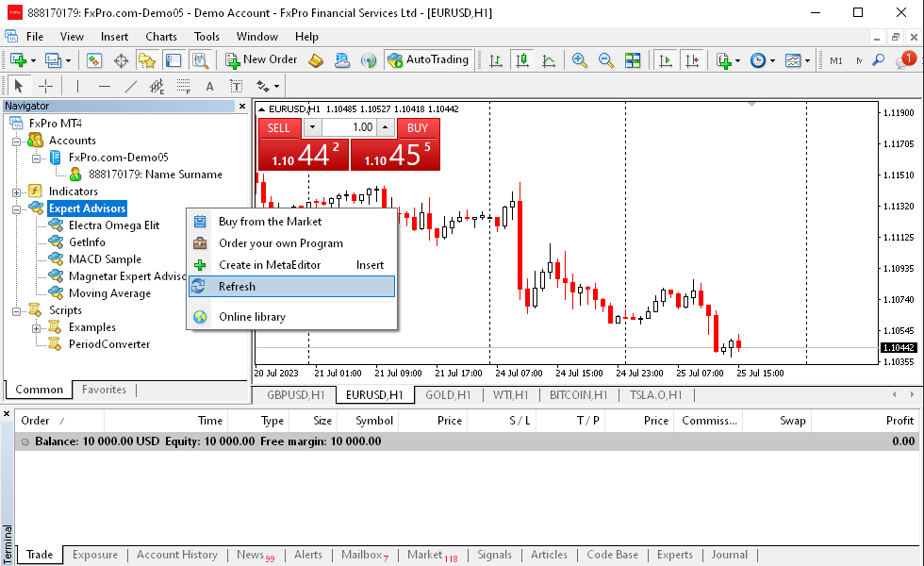This screenshot has width=924, height=566.
Task: Open the New Chart toolbar icon
Action: tap(18, 60)
